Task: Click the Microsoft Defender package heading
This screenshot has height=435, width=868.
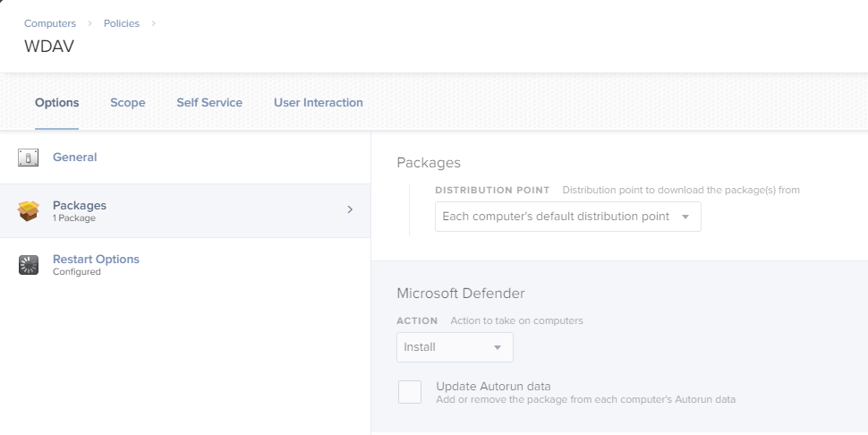Action: coord(460,293)
